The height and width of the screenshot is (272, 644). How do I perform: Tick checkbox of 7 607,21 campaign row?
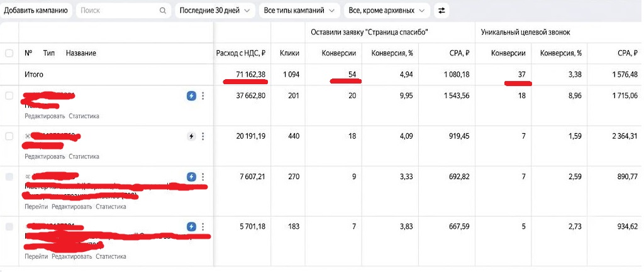pyautogui.click(x=9, y=177)
